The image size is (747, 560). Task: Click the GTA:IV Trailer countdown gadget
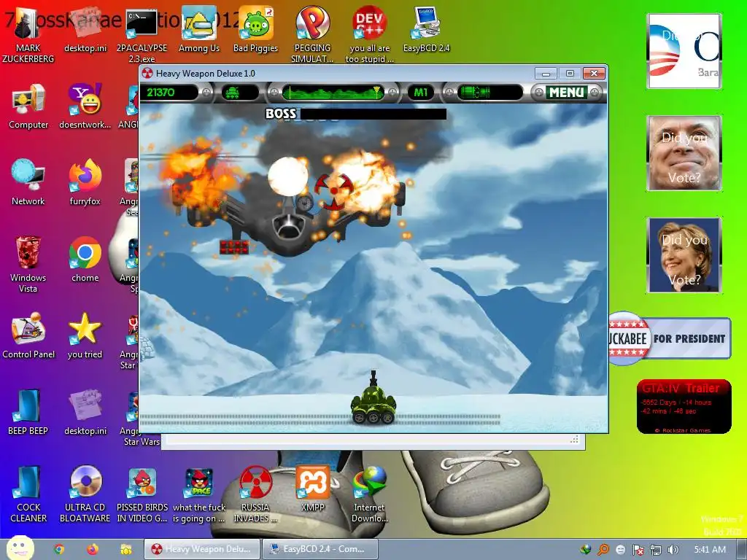684,406
